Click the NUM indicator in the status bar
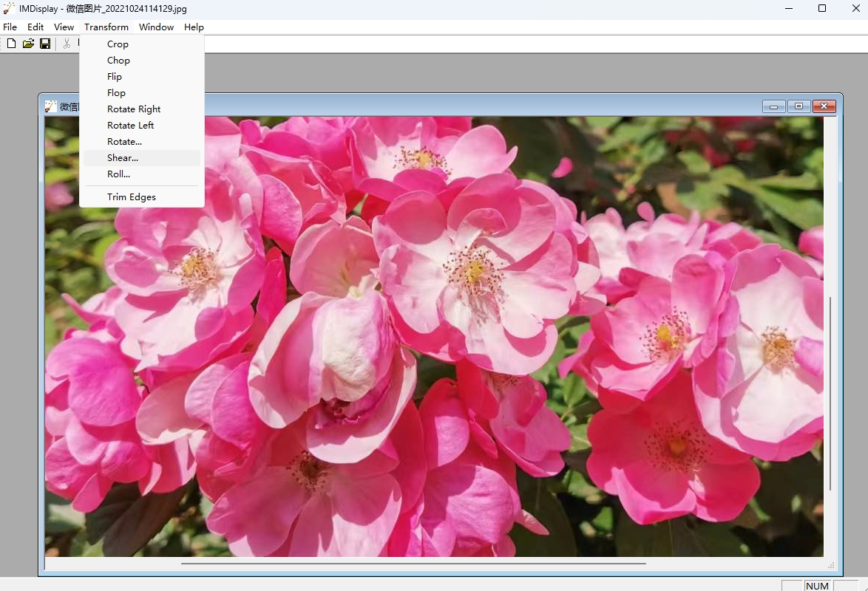Screen dimensions: 868x591 (x=817, y=585)
